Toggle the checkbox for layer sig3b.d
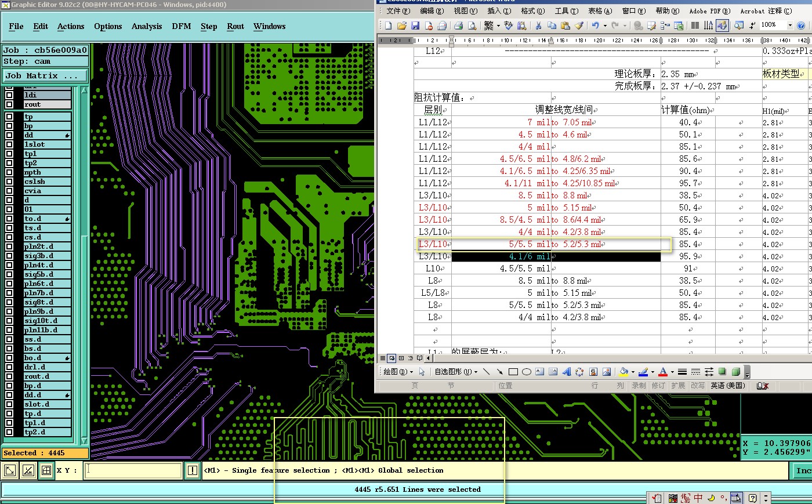Image resolution: width=812 pixels, height=504 pixels. 9,256
